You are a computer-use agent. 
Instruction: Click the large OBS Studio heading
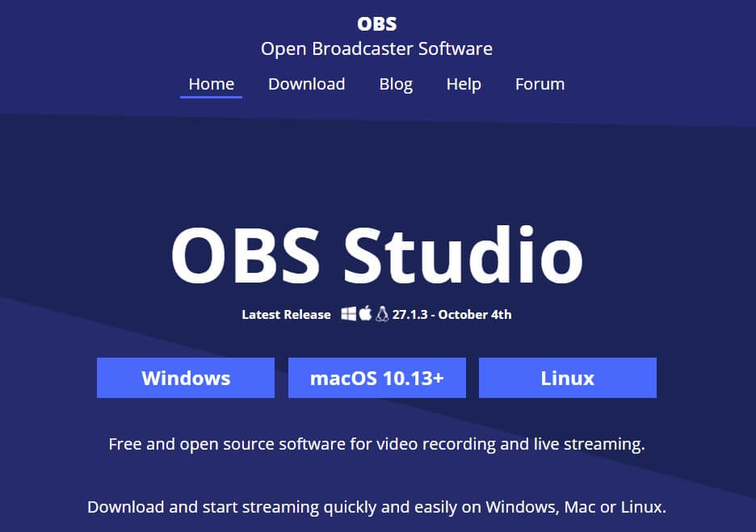pyautogui.click(x=376, y=256)
